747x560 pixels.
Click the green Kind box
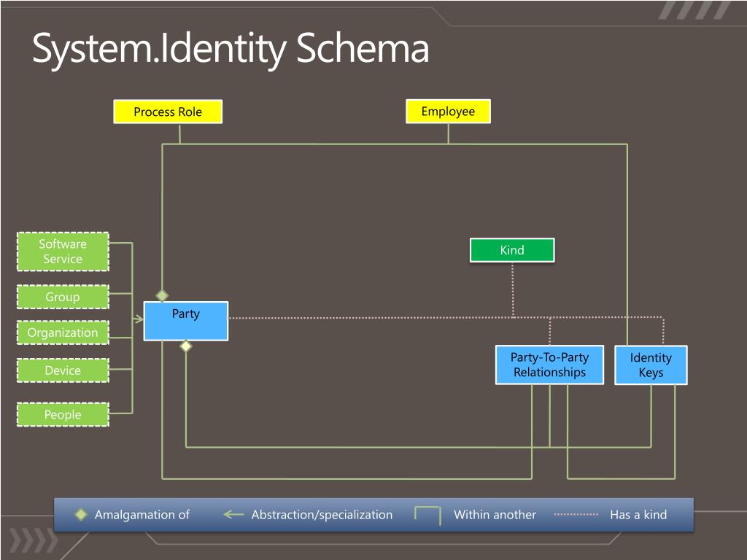tap(512, 250)
